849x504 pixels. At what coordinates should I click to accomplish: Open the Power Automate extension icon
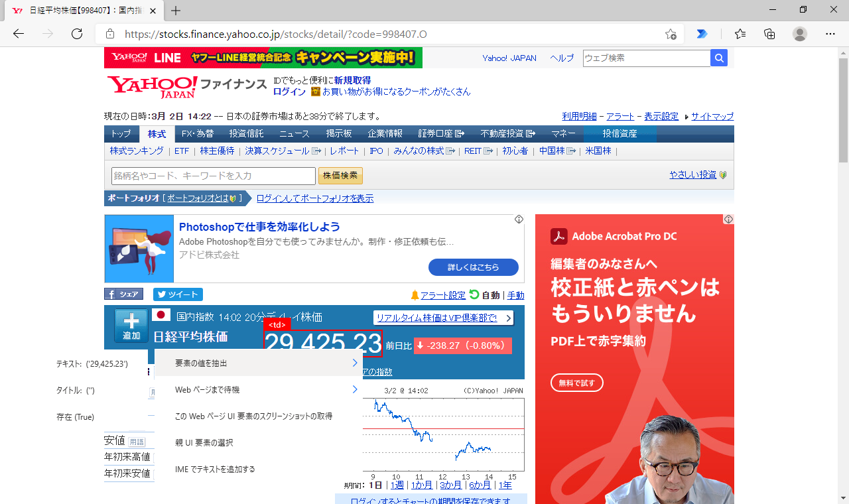[x=702, y=34]
